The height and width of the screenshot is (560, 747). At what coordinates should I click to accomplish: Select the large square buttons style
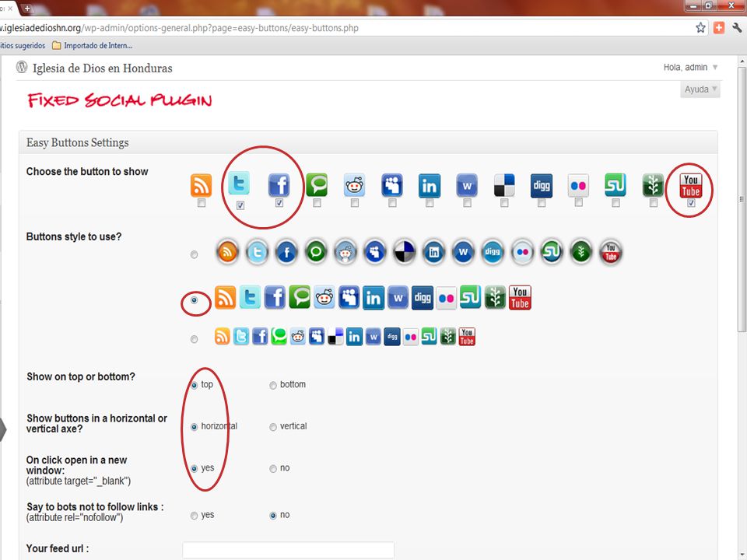(x=194, y=300)
